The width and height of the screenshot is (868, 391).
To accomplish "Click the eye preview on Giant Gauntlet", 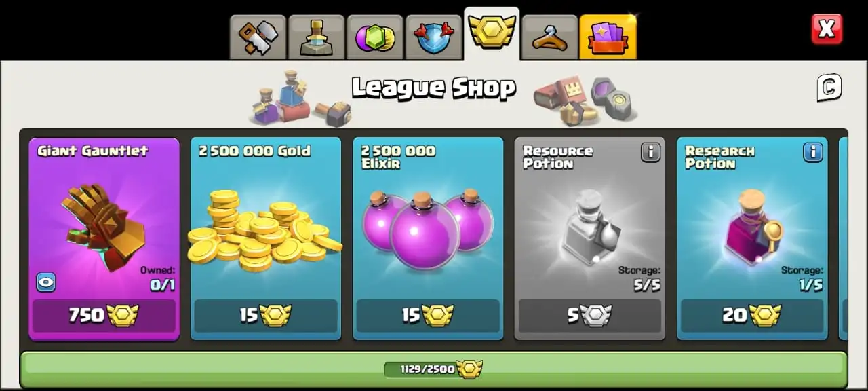I will click(45, 282).
